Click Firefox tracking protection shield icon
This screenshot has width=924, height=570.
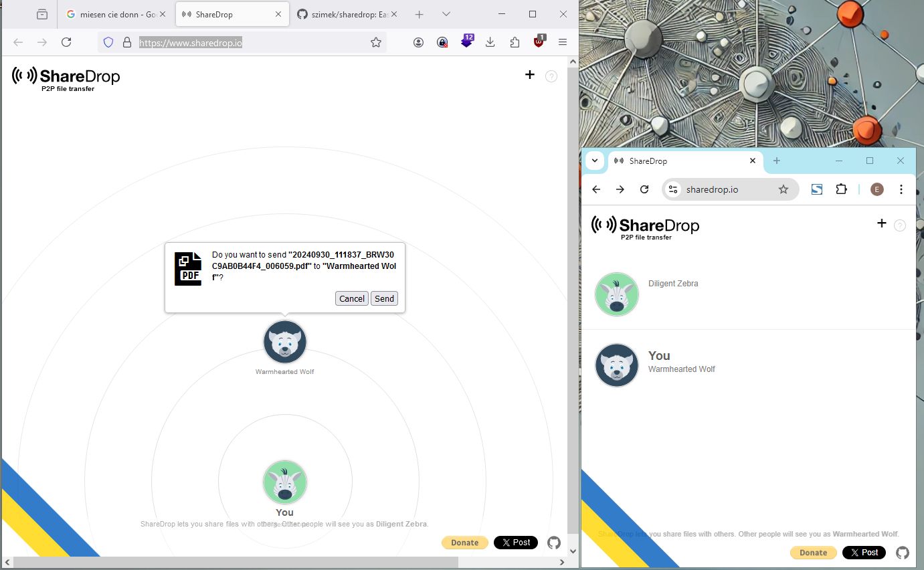[108, 42]
